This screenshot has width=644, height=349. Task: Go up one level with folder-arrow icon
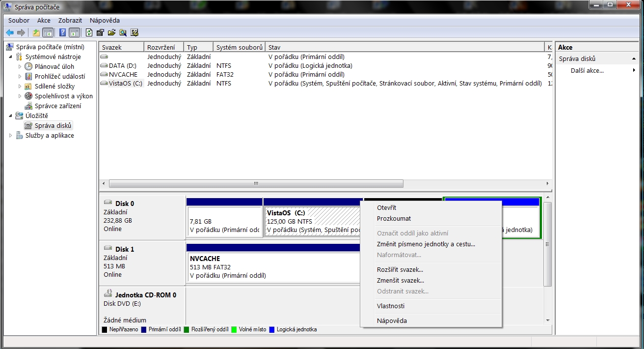(36, 33)
